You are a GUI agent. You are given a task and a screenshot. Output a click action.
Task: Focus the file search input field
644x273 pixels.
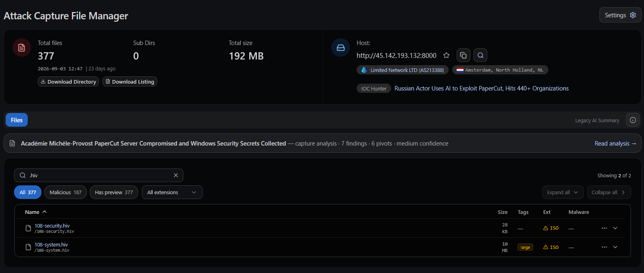point(98,175)
